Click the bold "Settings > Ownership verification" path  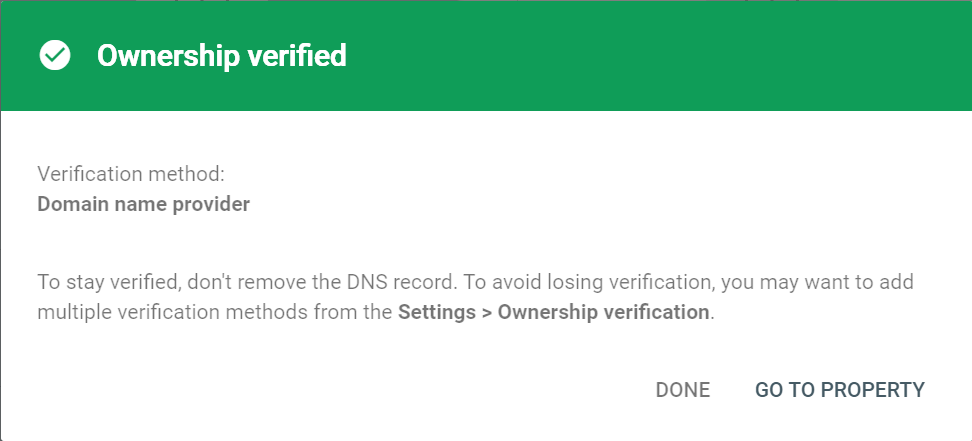[553, 312]
